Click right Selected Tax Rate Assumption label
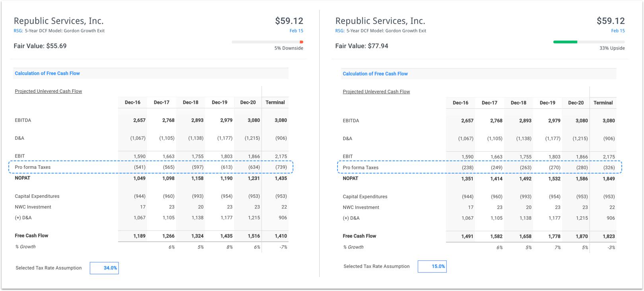The image size is (644, 291). click(376, 266)
